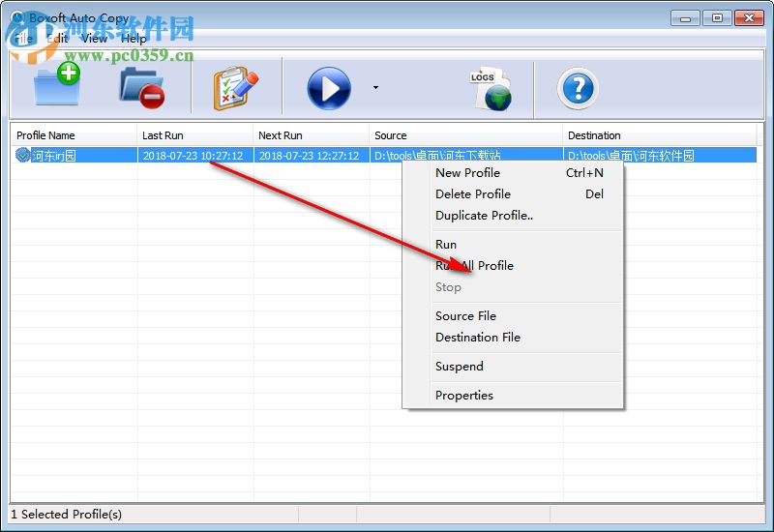Click the Help question mark icon
The height and width of the screenshot is (532, 774).
(x=578, y=89)
